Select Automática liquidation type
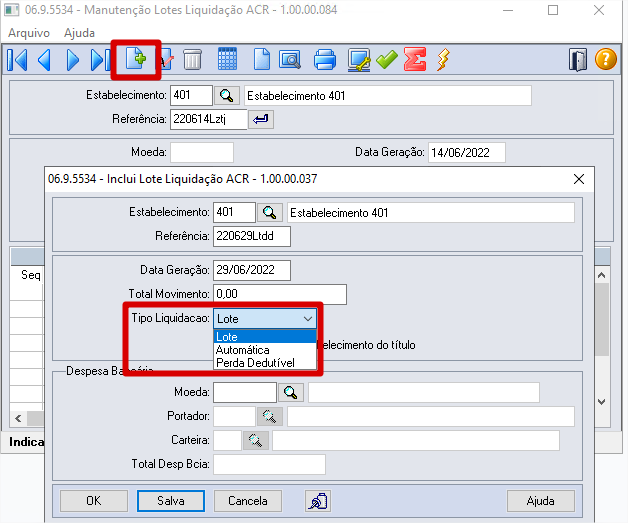This screenshot has width=628, height=523. pyautogui.click(x=265, y=350)
